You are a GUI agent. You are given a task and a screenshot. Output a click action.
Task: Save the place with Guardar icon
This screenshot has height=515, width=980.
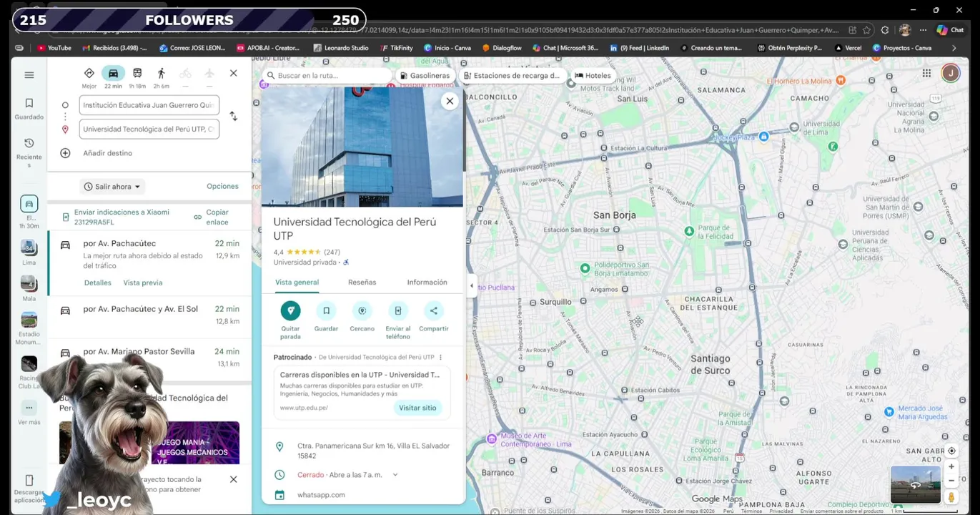click(x=326, y=310)
